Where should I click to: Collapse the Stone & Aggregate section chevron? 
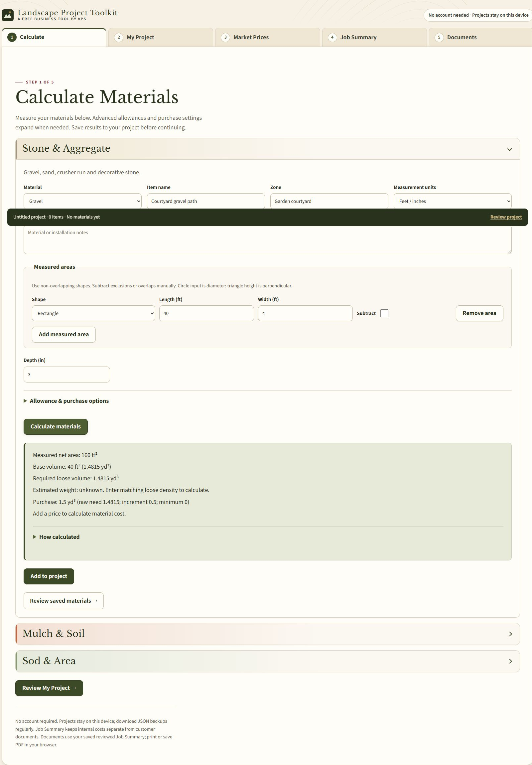[509, 149]
